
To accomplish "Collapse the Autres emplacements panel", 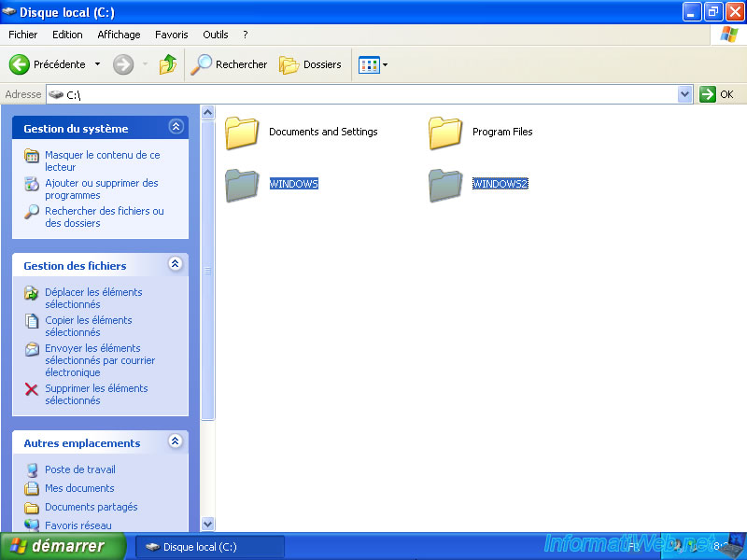I will [176, 441].
